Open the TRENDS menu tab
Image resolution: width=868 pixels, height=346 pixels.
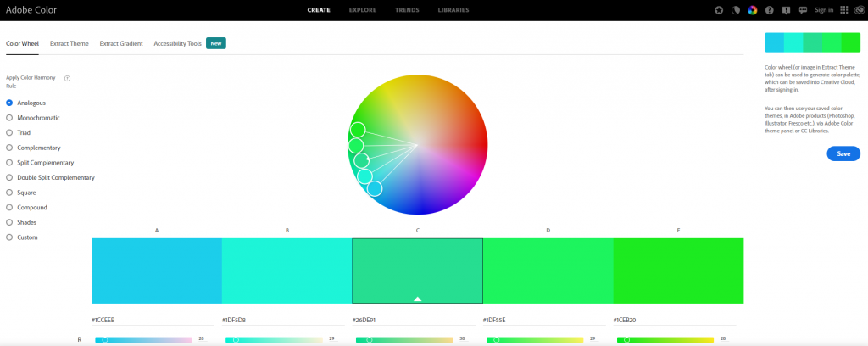pos(407,10)
